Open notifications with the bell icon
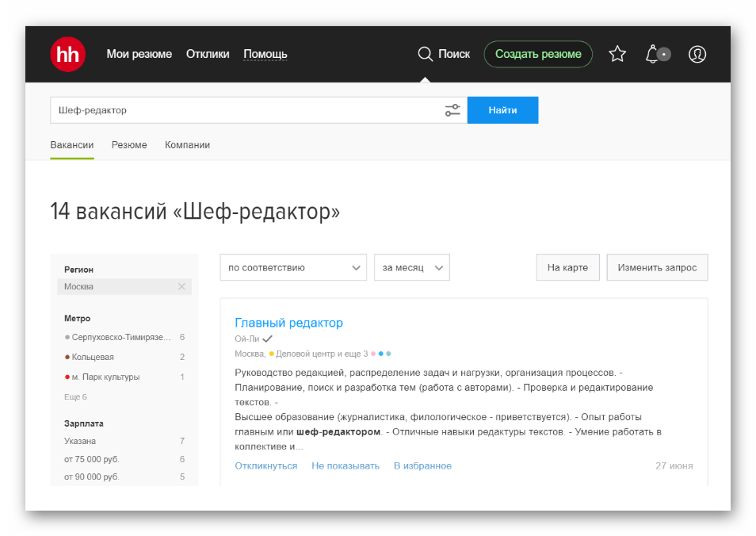 (651, 54)
